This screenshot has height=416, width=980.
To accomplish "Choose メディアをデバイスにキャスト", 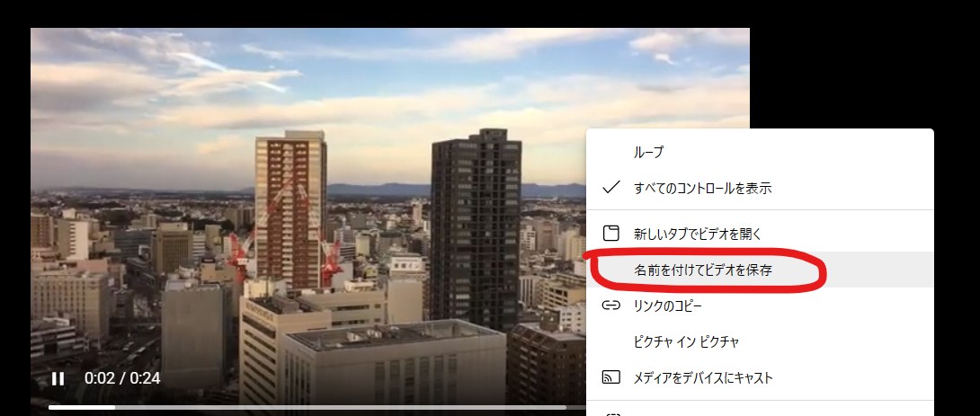I will (760, 377).
